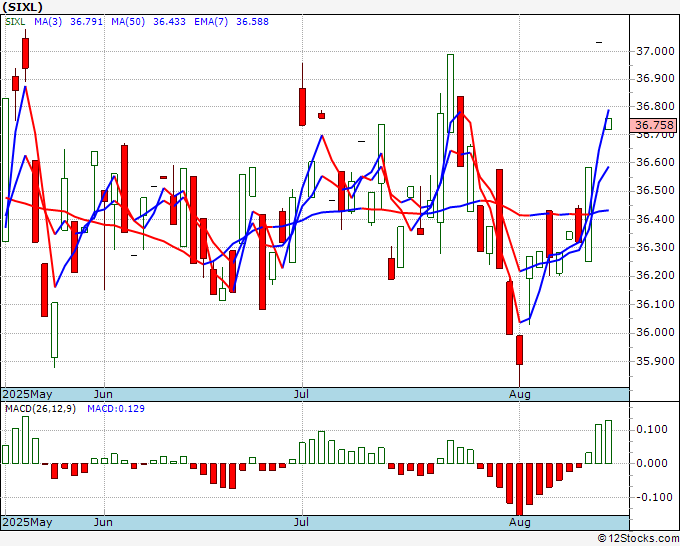Click 2025May on the MACD axis
This screenshot has height=546, width=680.
click(x=27, y=522)
